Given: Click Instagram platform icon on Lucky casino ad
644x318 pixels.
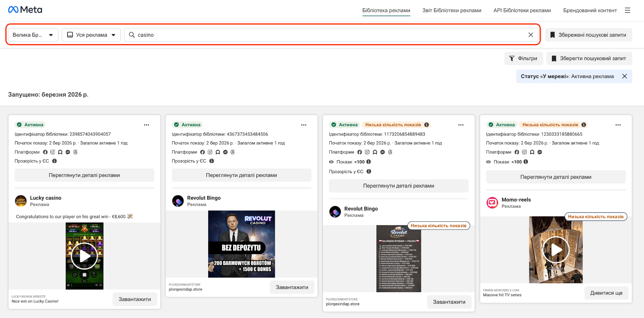Looking at the screenshot, I should [53, 152].
